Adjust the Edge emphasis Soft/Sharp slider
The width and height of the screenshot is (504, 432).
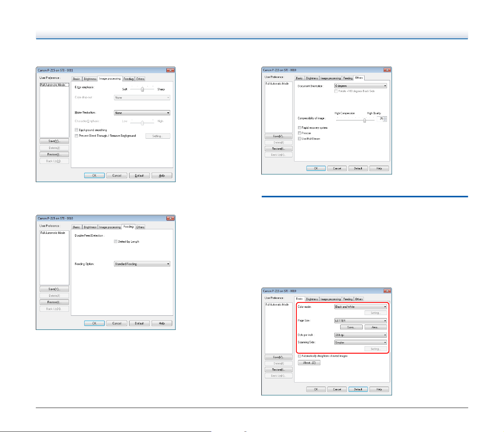[142, 89]
